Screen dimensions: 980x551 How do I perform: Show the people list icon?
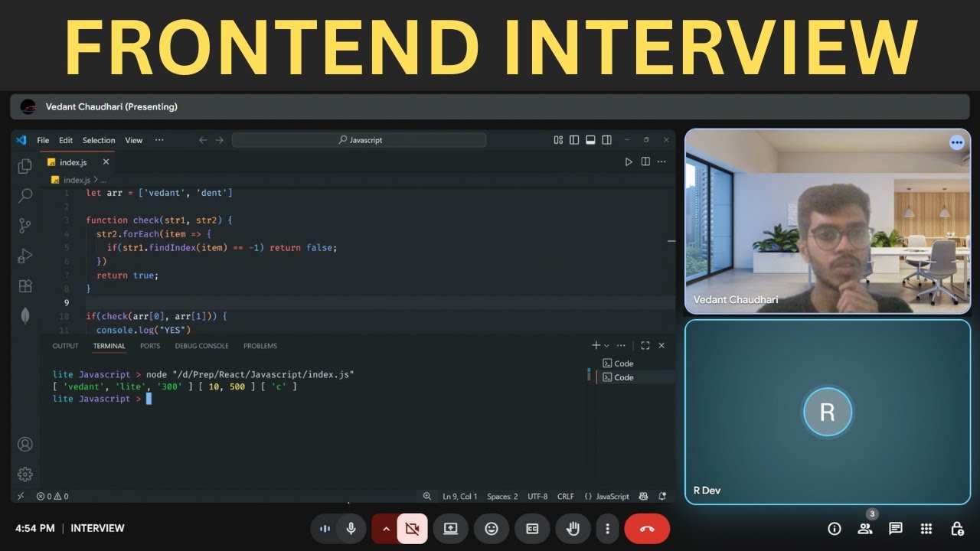(865, 528)
